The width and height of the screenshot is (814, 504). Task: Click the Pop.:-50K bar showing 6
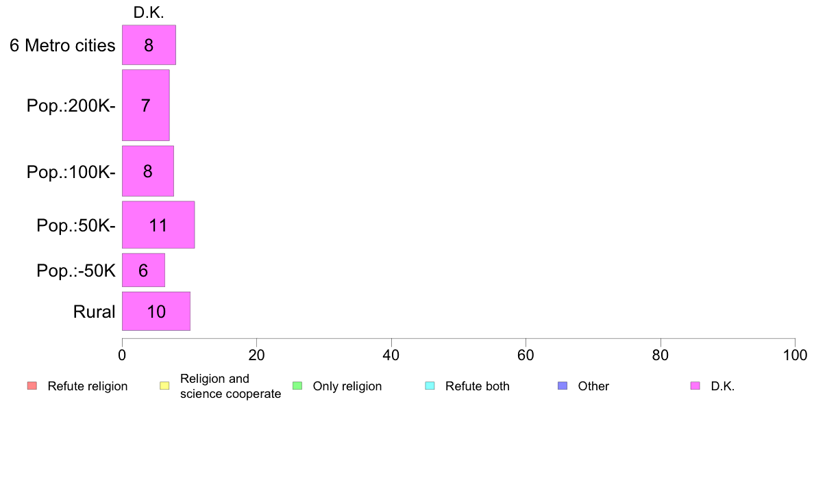click(143, 270)
